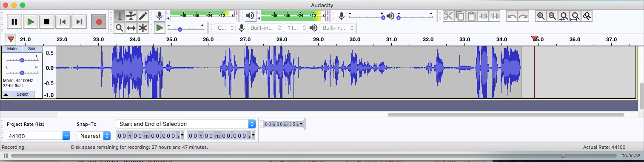644x162 pixels.
Task: Click the 30.0 mark on the timeline ruler
Action: (355, 40)
